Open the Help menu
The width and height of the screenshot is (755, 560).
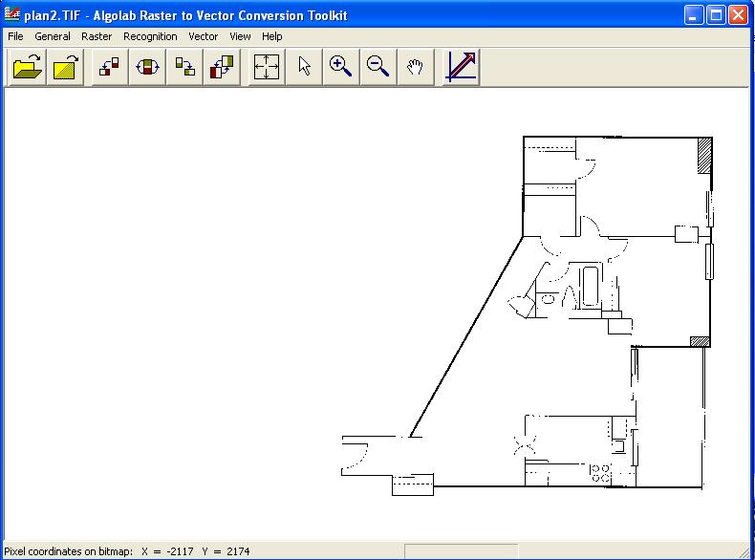pos(272,36)
